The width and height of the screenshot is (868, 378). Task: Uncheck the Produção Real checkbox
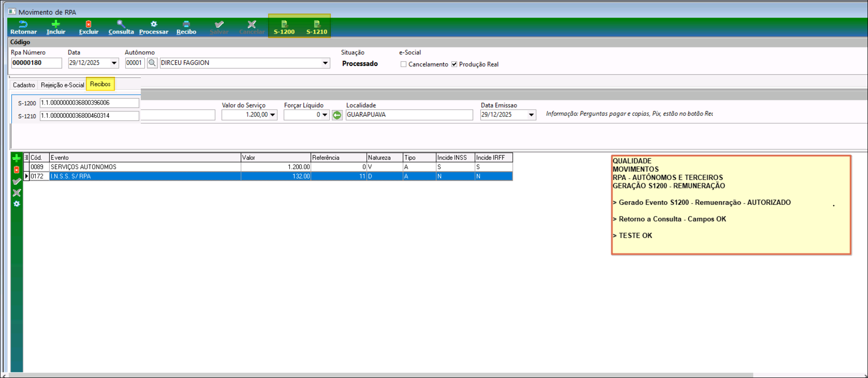click(x=454, y=64)
